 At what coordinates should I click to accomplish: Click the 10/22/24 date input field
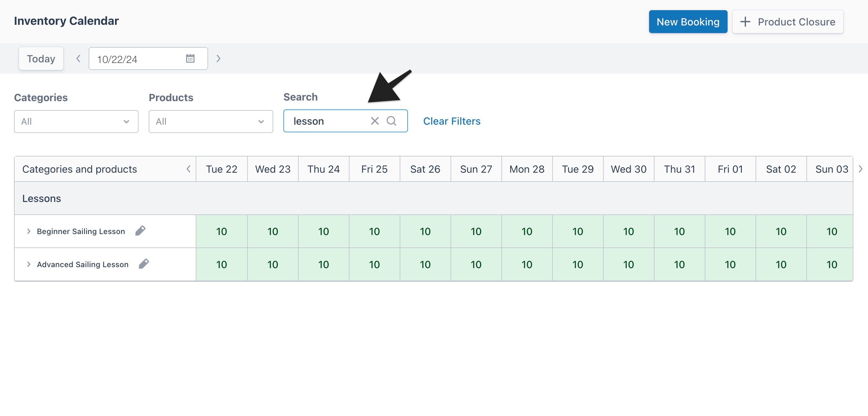tap(148, 59)
